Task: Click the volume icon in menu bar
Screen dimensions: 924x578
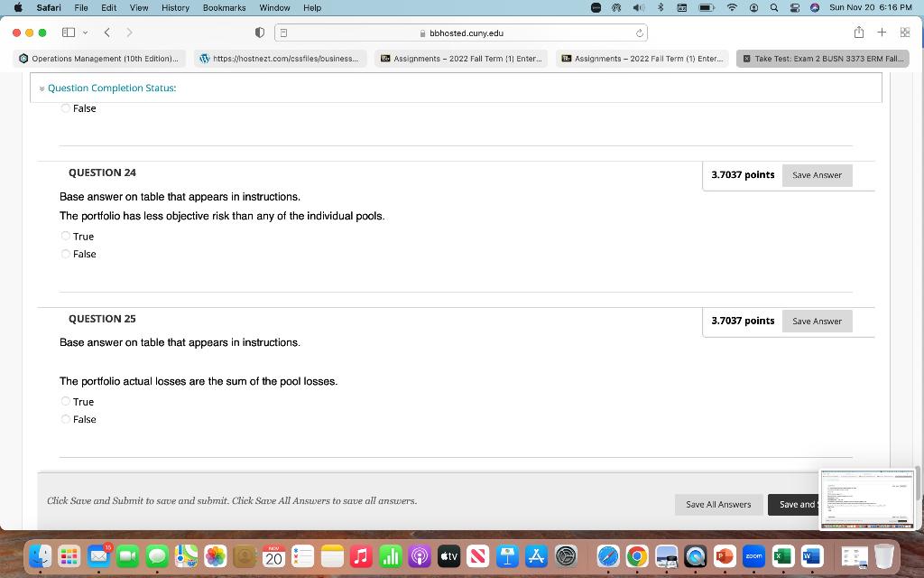Action: pyautogui.click(x=638, y=7)
